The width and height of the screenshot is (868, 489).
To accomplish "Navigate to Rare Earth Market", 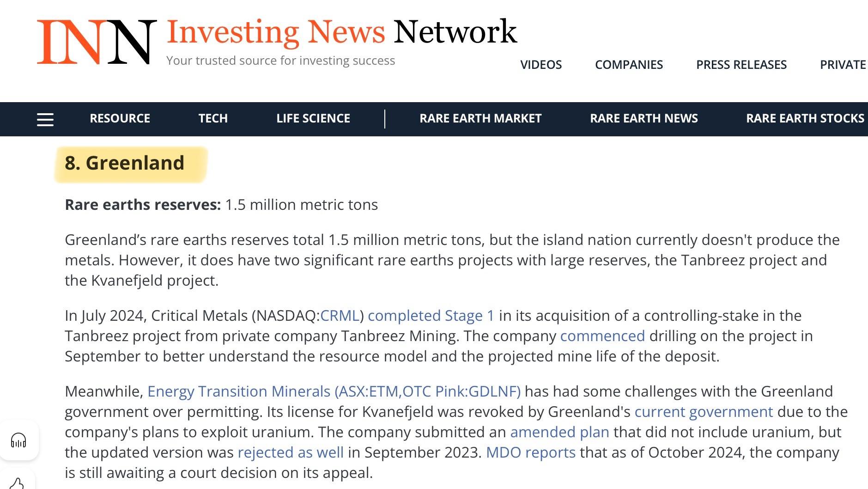I will click(x=480, y=118).
